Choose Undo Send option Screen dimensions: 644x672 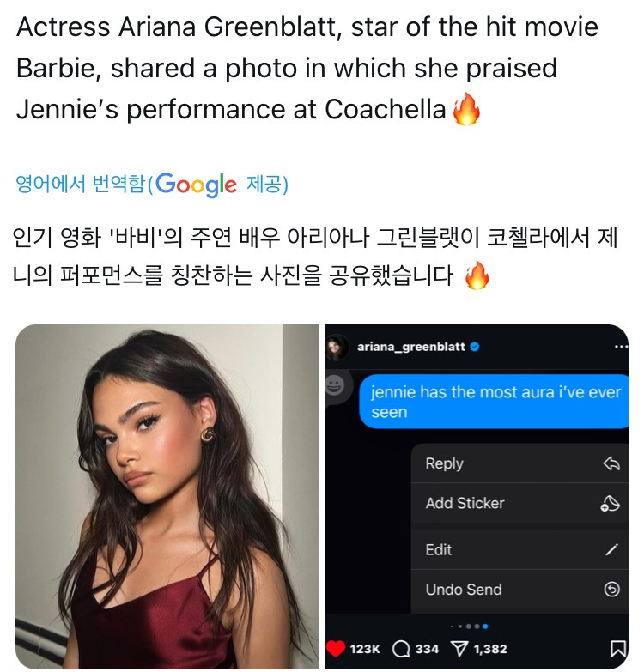click(x=464, y=590)
